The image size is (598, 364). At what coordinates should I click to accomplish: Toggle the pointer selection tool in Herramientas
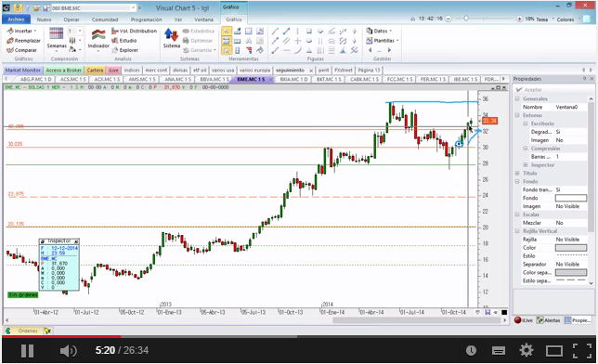227,32
